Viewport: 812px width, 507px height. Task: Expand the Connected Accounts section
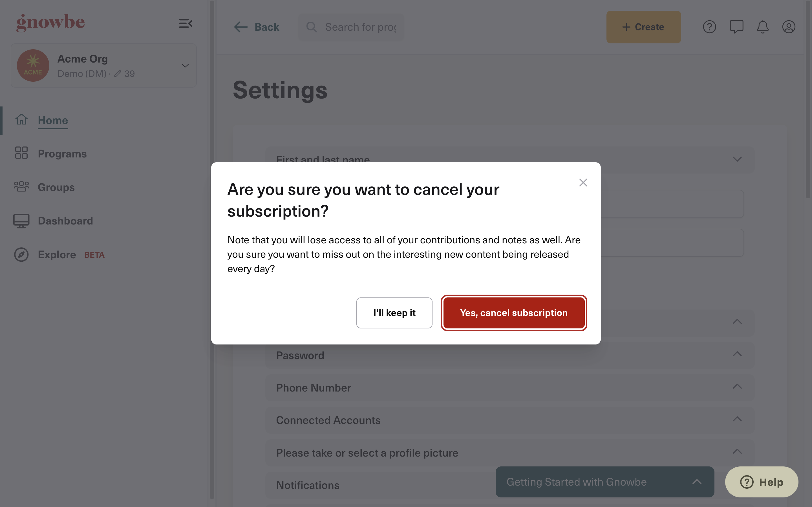coord(510,420)
